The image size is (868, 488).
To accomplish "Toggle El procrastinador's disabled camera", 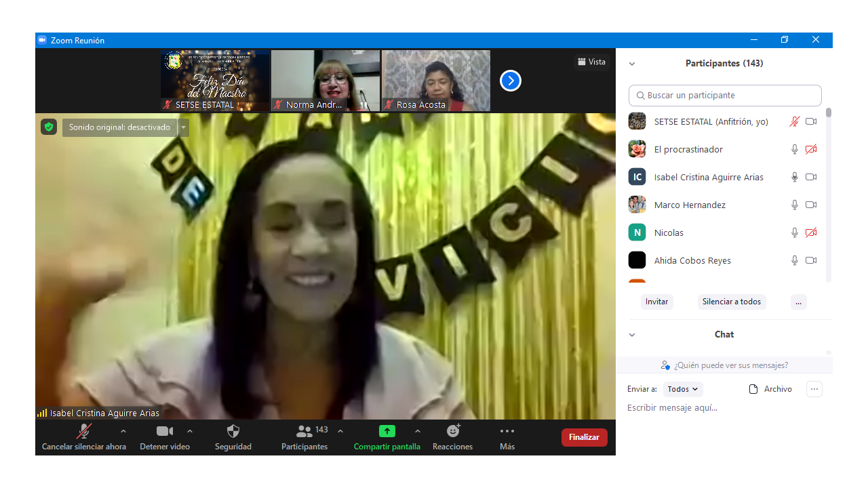I will (x=811, y=149).
